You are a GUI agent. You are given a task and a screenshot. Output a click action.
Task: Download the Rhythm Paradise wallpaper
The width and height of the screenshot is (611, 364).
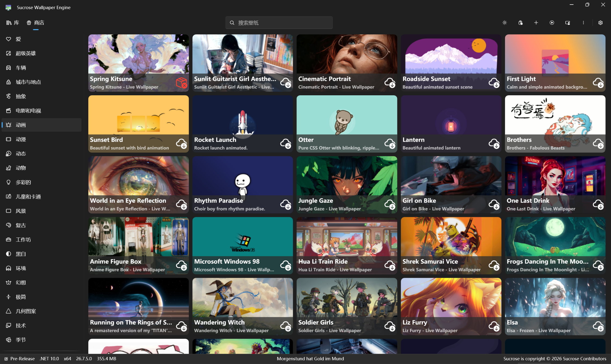pos(286,205)
